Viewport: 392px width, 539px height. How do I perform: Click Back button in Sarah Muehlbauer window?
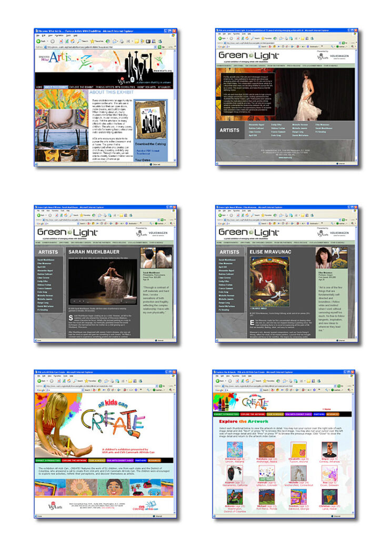[x=41, y=215]
